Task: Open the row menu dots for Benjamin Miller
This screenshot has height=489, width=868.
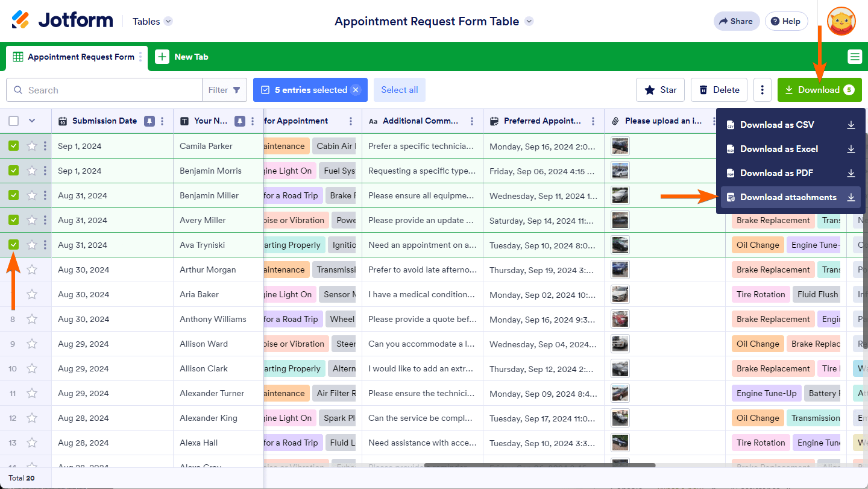Action: pos(45,195)
